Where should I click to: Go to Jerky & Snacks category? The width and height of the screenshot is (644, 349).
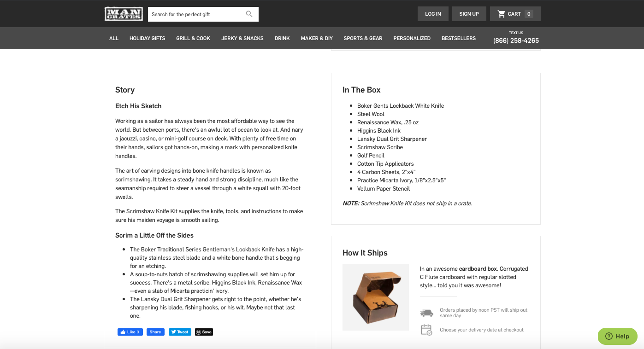pos(242,38)
